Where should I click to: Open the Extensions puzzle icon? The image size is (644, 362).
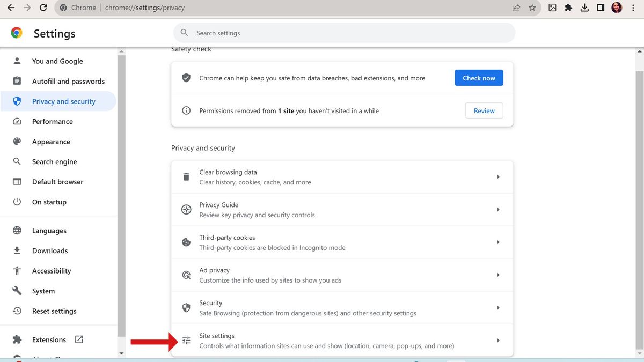click(x=568, y=8)
